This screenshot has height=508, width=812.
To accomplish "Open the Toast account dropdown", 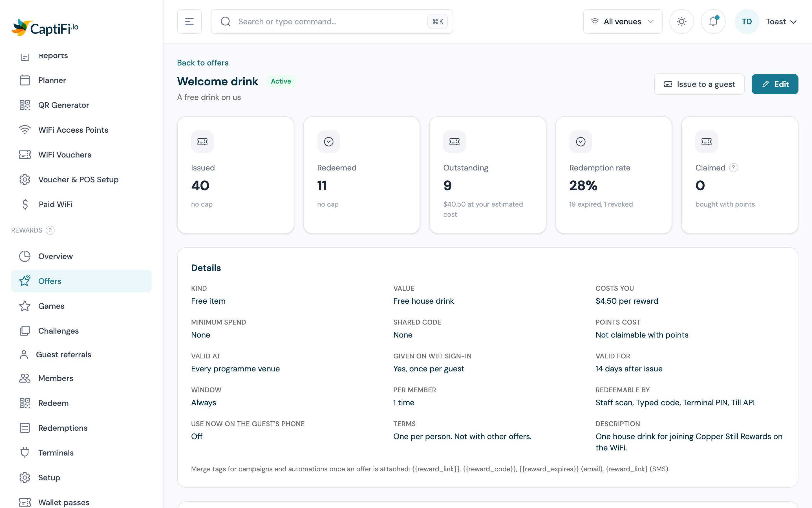I will 781,21.
